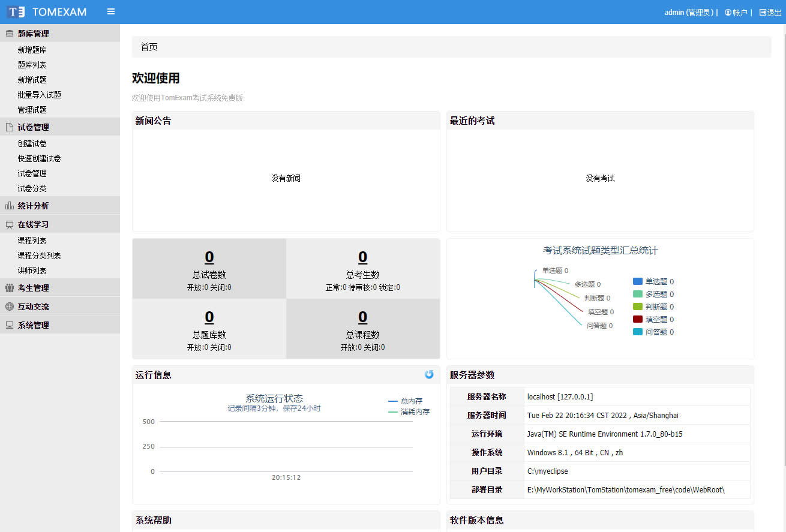Click the 题库管理 database icon
This screenshot has width=786, height=532.
(x=9, y=34)
